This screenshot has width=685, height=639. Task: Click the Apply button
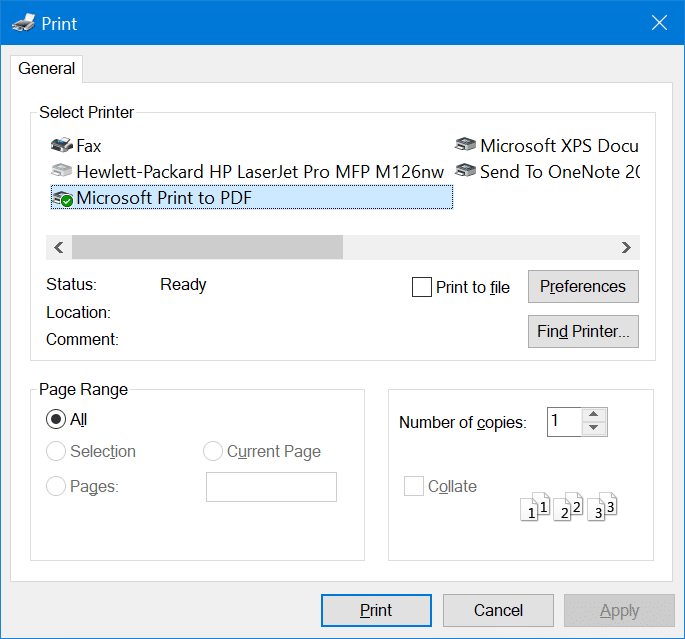[619, 610]
